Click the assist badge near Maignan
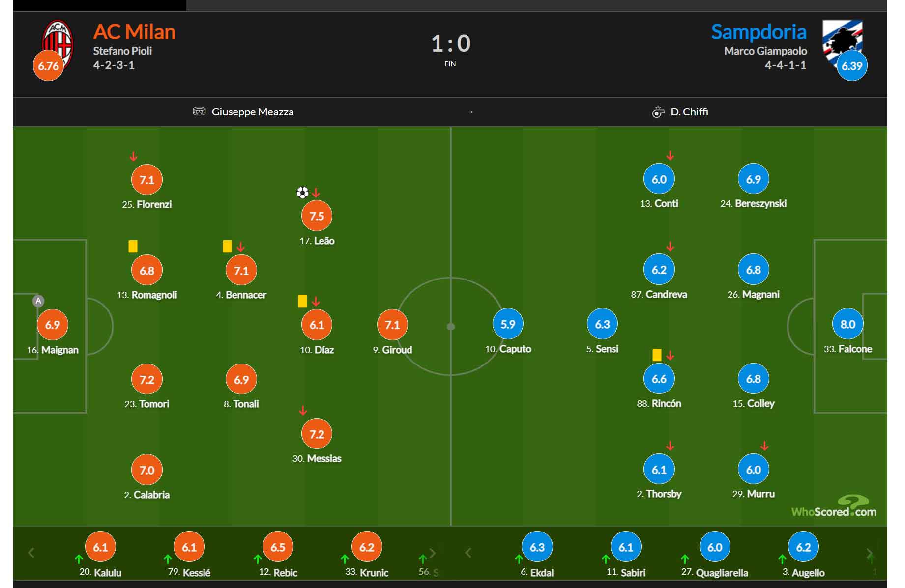Screen dimensions: 905x588 click(x=38, y=301)
